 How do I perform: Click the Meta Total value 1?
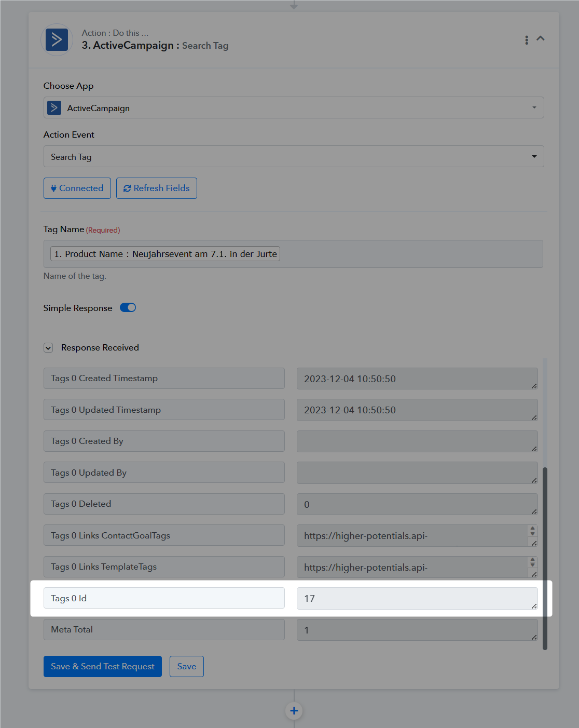coord(417,630)
